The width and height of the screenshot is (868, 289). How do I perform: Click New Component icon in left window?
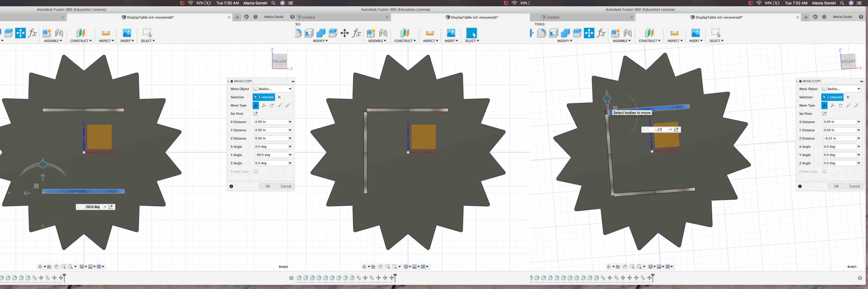[x=47, y=33]
